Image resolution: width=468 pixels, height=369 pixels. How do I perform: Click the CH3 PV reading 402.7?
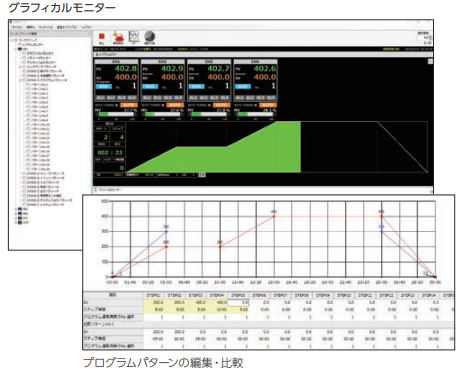point(218,69)
